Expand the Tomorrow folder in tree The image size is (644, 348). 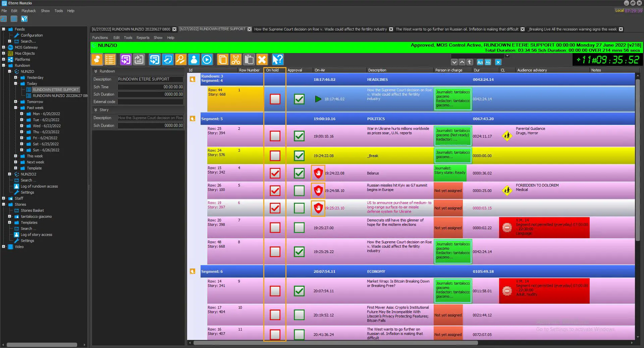coord(15,102)
